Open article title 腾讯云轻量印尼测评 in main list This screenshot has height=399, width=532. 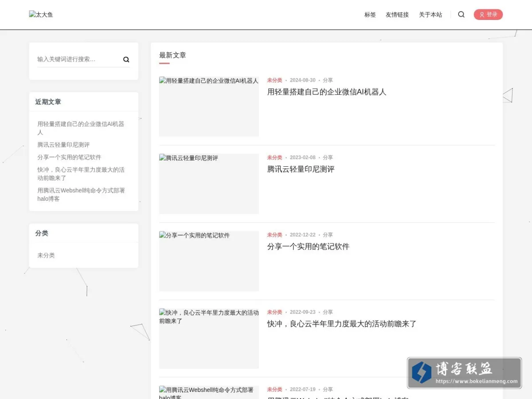point(301,169)
